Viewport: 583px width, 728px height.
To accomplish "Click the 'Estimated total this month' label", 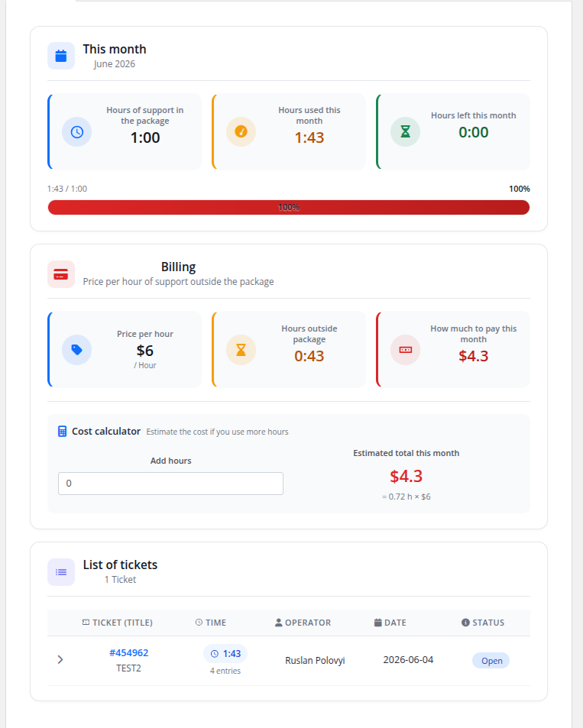I will (406, 453).
